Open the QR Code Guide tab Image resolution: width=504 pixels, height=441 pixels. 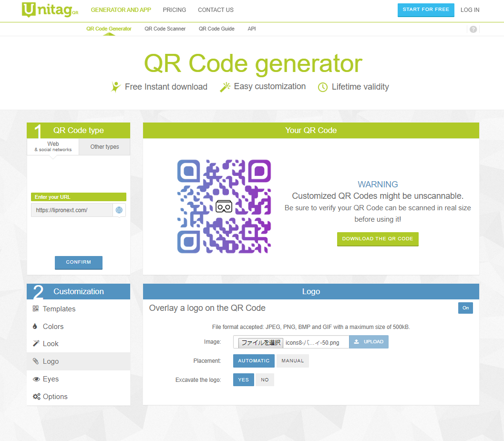[x=216, y=29]
